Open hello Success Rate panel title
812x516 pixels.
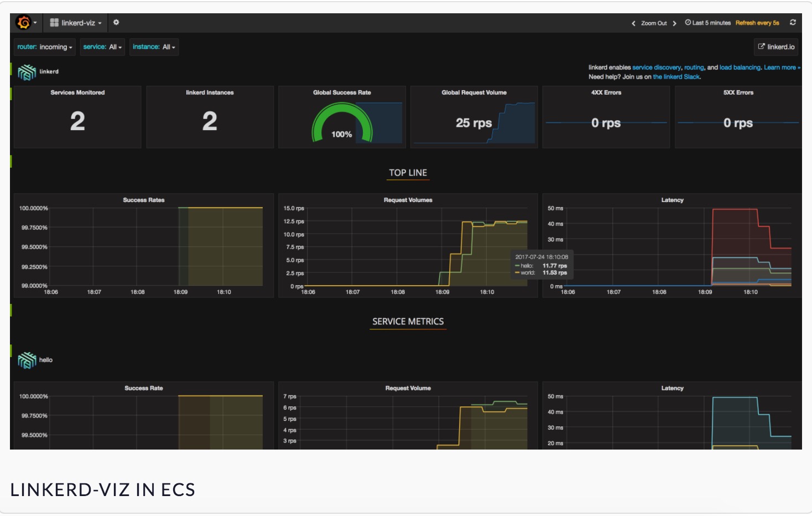pyautogui.click(x=144, y=388)
